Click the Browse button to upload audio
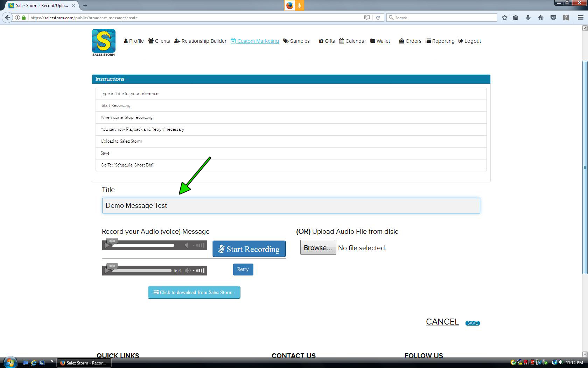Viewport: 588px width, 368px height. point(318,247)
